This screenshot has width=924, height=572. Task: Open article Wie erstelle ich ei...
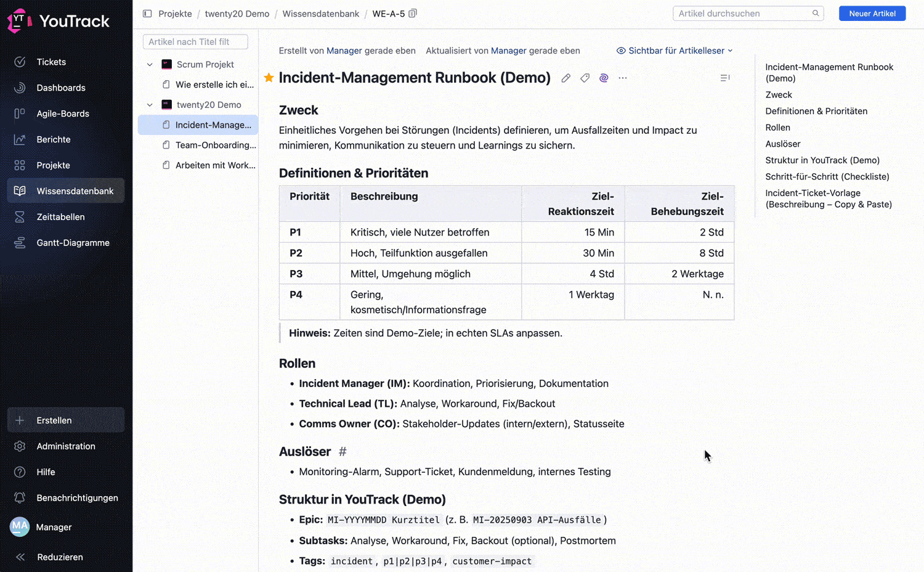pyautogui.click(x=214, y=84)
